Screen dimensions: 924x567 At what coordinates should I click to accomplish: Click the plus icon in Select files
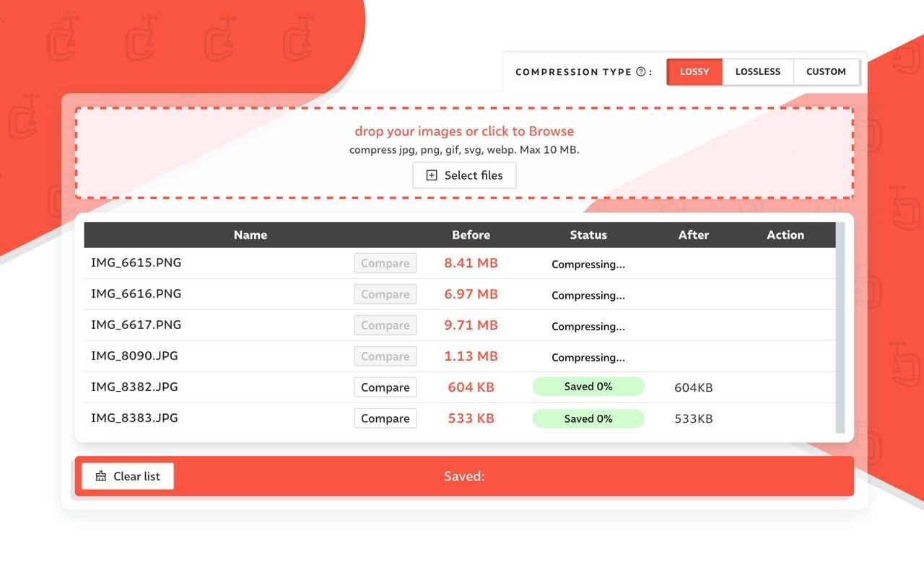[x=432, y=175]
